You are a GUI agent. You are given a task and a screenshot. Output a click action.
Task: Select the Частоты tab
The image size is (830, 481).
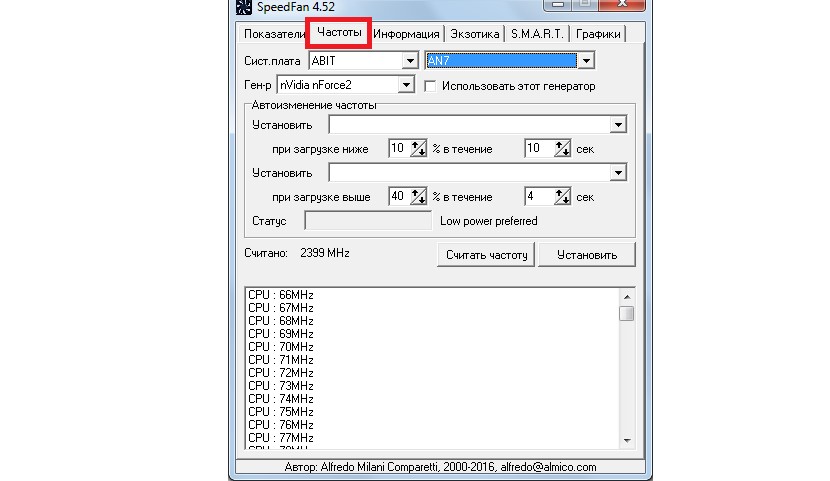click(x=339, y=33)
